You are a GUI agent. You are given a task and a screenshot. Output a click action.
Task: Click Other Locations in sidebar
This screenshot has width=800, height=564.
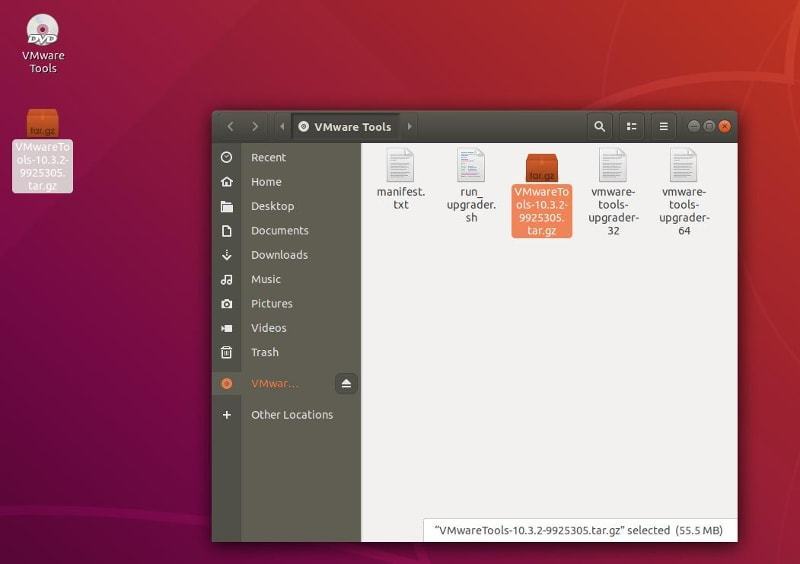coord(292,415)
